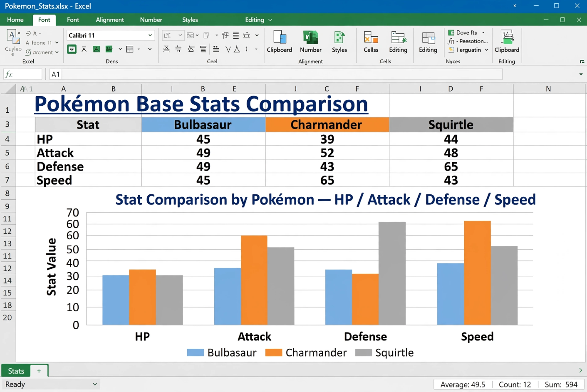Select the active Font tab
Viewport: 587px width, 392px height.
44,20
